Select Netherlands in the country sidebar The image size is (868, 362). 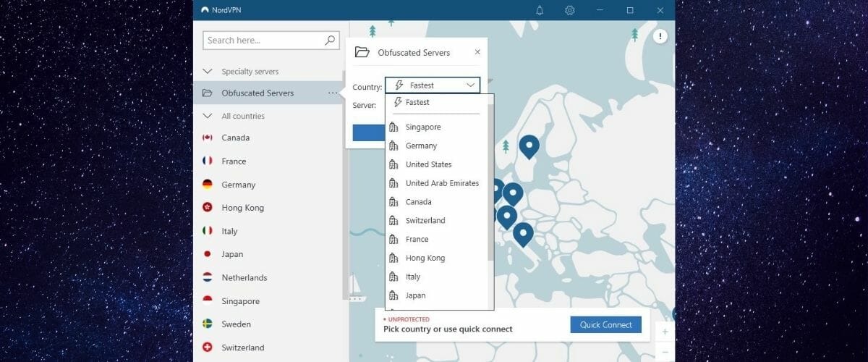pyautogui.click(x=244, y=277)
